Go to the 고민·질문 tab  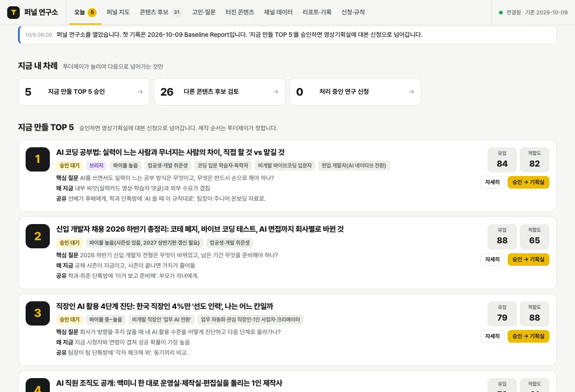click(x=204, y=12)
